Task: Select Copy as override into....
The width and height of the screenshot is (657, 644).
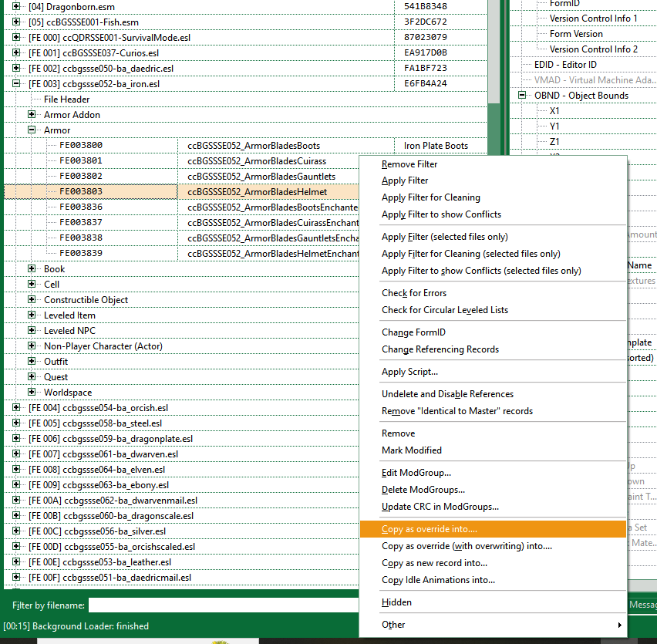Action: click(493, 529)
